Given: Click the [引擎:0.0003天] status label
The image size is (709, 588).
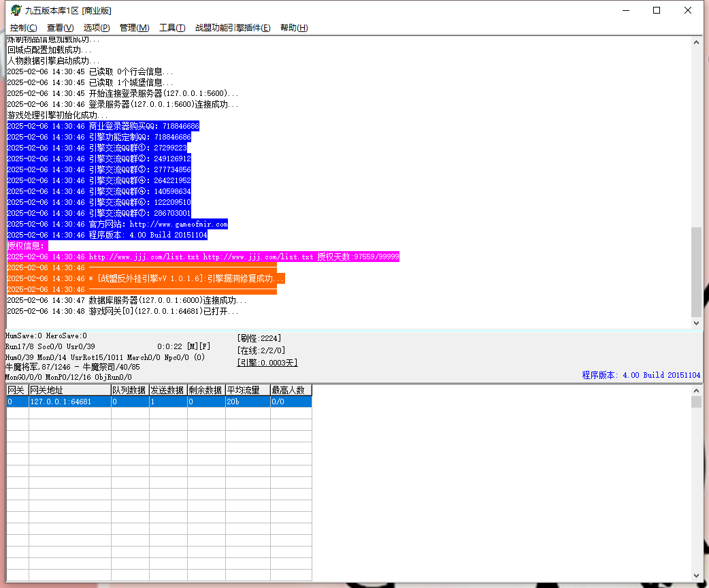Looking at the screenshot, I should pos(267,363).
